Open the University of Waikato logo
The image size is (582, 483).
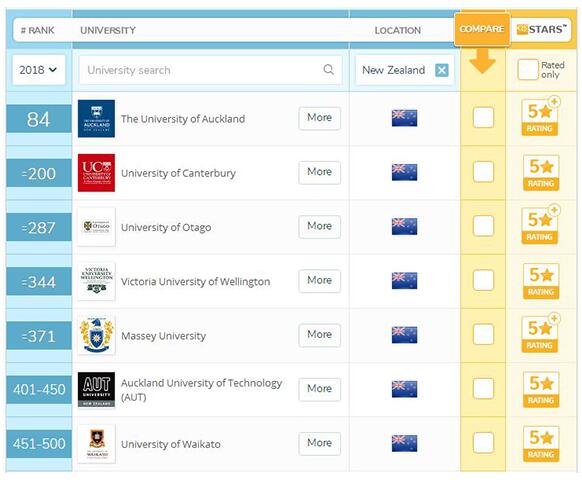(x=97, y=444)
